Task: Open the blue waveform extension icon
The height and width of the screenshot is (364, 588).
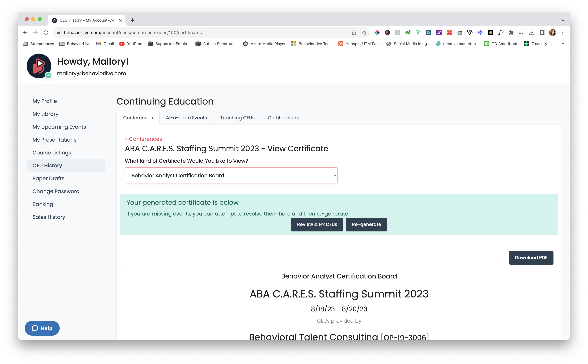Action: [x=480, y=33]
